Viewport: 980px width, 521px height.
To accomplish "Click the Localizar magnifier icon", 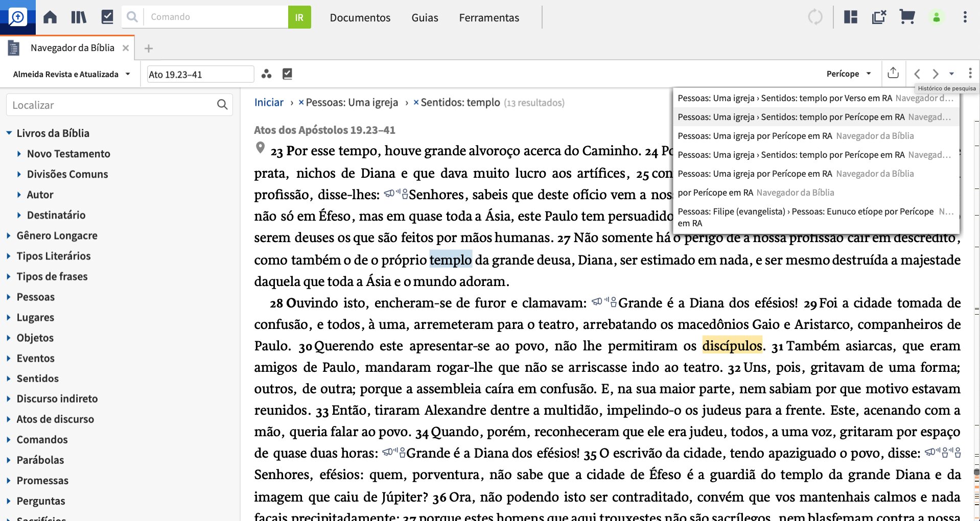I will 222,105.
